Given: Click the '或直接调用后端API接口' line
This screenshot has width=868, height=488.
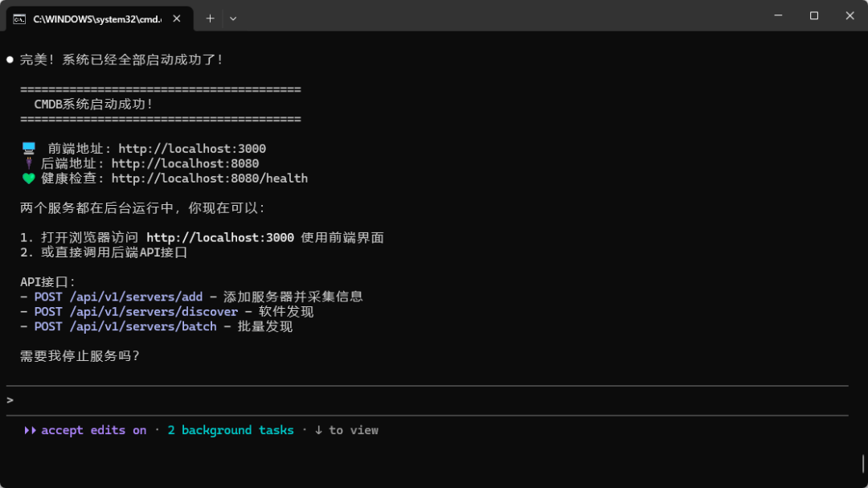Looking at the screenshot, I should pyautogui.click(x=114, y=252).
